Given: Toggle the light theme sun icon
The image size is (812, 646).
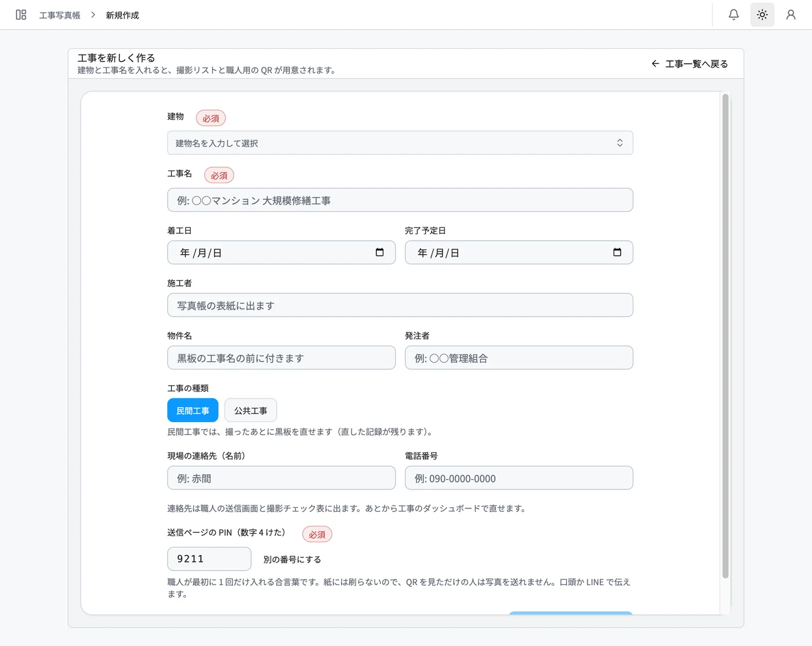Looking at the screenshot, I should point(762,14).
